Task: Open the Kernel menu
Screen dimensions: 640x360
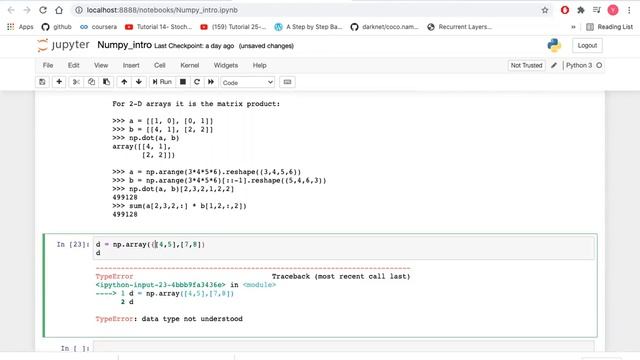Action: [189, 65]
